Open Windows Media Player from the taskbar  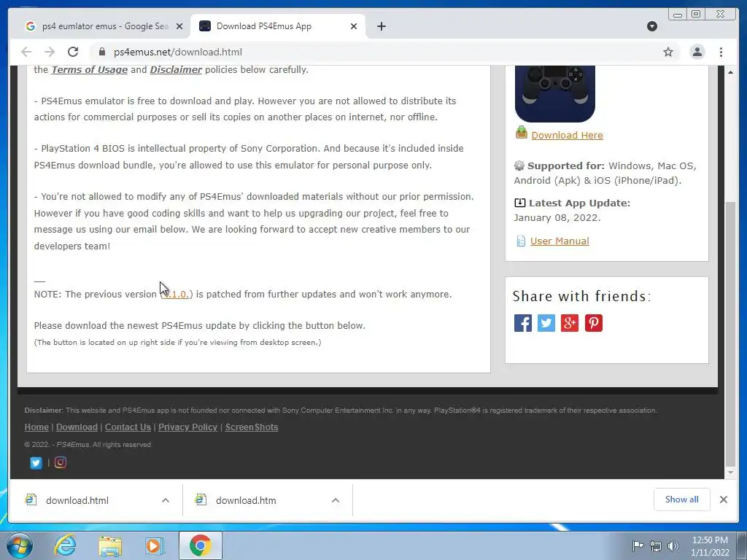tap(155, 545)
